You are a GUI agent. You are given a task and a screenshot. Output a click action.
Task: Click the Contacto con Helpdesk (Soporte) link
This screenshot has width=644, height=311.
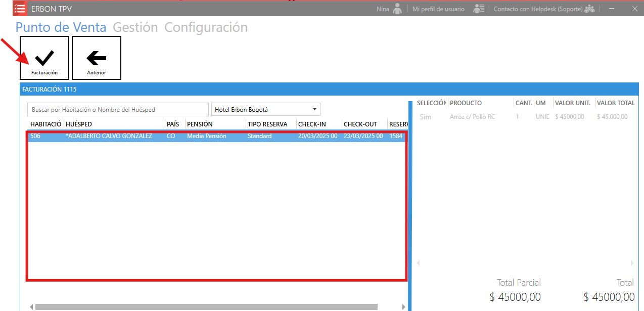pyautogui.click(x=537, y=9)
